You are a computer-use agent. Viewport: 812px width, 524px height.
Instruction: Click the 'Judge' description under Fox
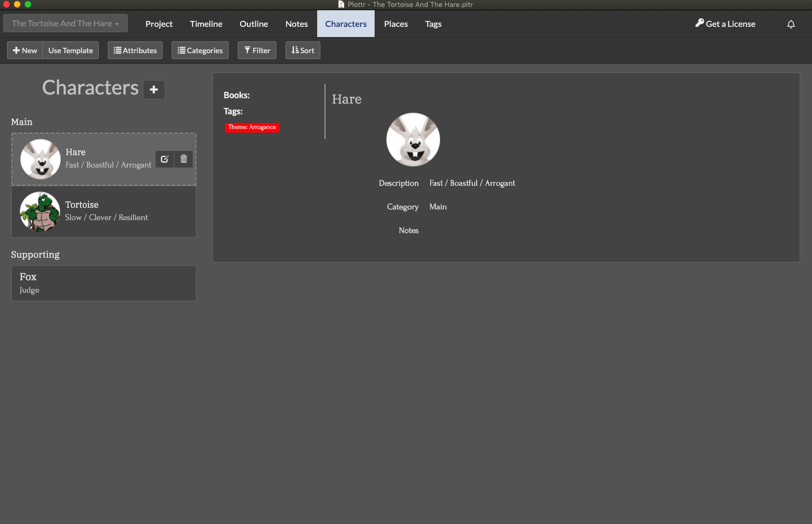[30, 290]
